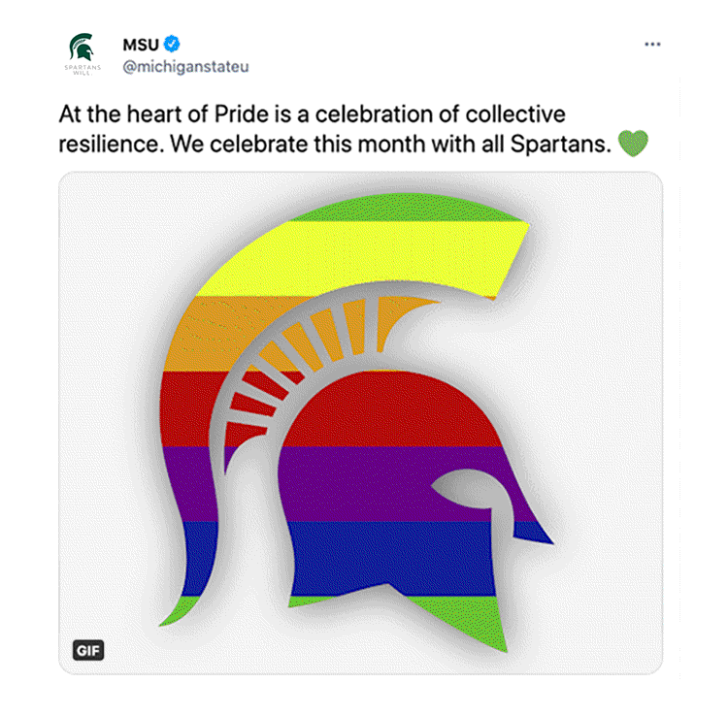Click the green bottom-left tail of plume
The image size is (728, 715).
coord(184,609)
